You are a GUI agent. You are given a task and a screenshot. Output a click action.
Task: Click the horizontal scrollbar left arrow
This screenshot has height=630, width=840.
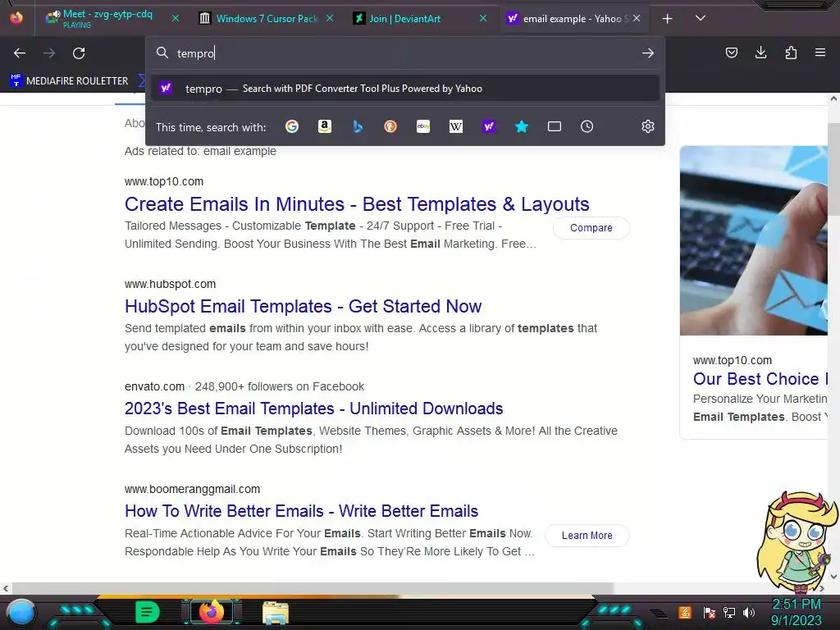point(6,589)
